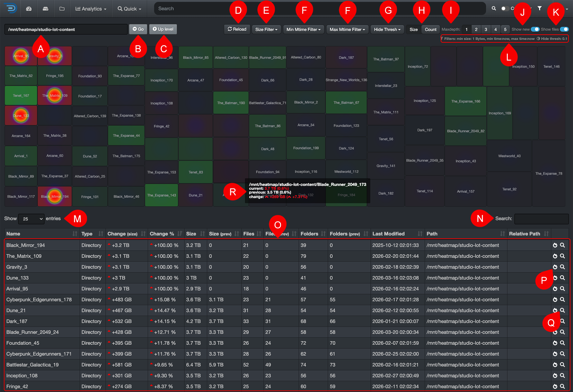Set Maxdepth to 1
Screen dimensions: 573x392
[466, 30]
